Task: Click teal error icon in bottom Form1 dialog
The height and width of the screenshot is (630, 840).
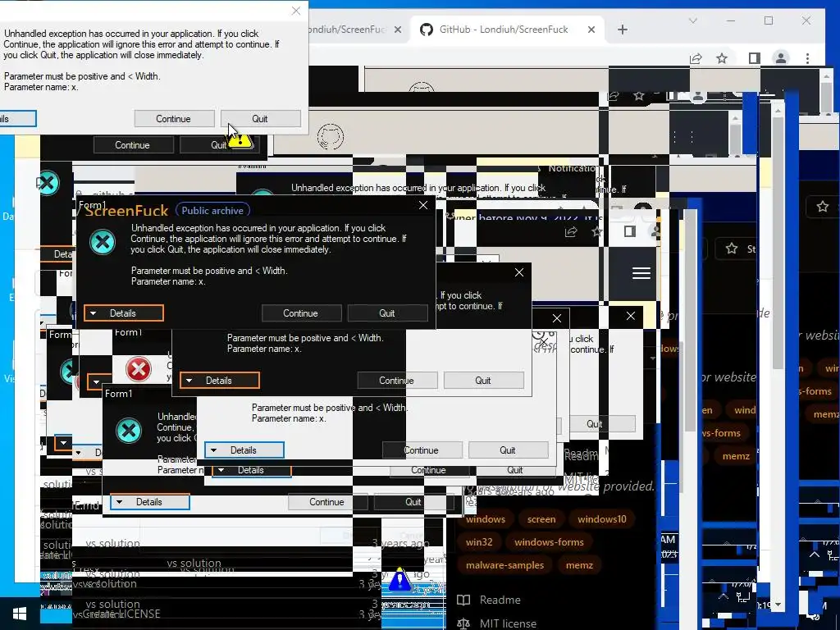Action: click(129, 430)
